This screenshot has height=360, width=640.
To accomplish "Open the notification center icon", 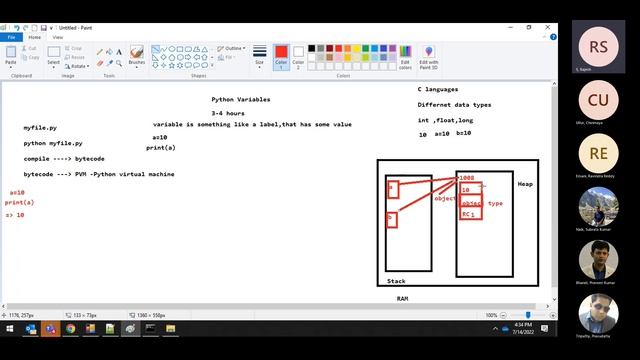I will point(544,329).
